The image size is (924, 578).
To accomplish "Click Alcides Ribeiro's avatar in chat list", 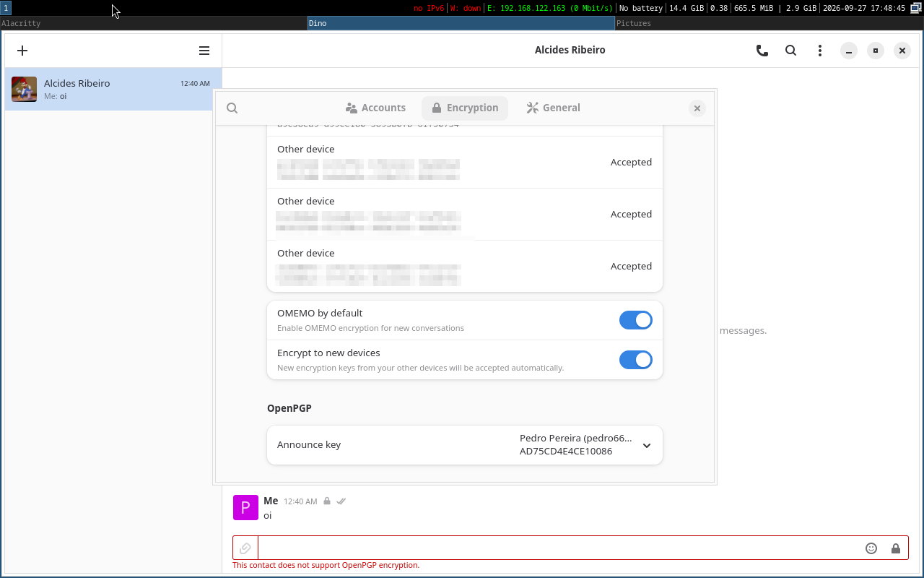I will (x=24, y=89).
